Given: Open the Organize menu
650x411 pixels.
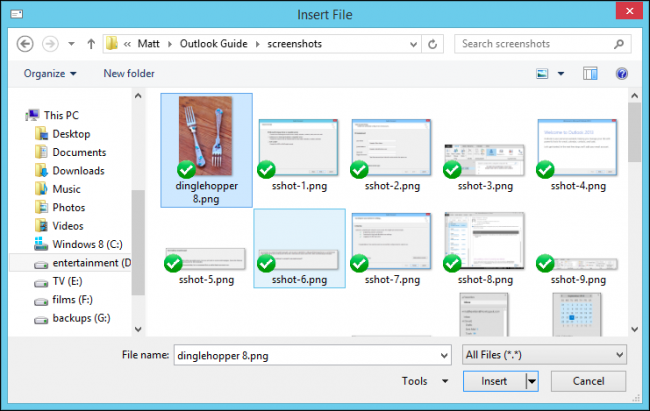Looking at the screenshot, I should coord(50,73).
